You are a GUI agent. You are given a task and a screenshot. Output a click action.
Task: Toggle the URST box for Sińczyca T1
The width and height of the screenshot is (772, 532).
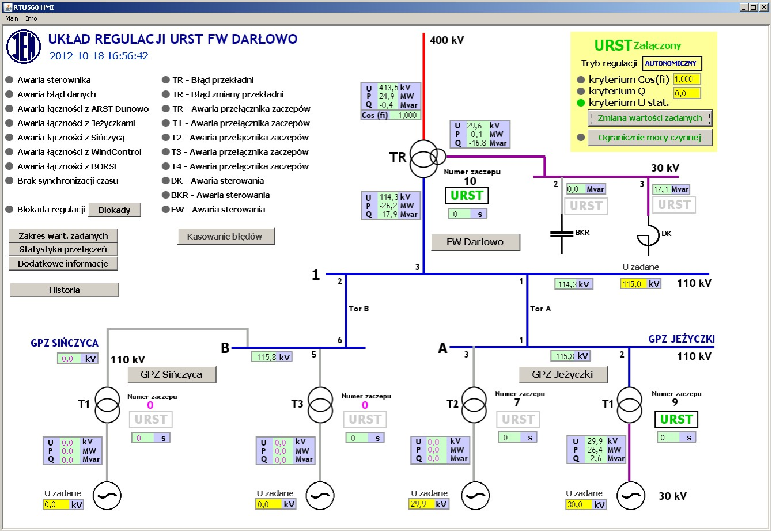click(151, 420)
